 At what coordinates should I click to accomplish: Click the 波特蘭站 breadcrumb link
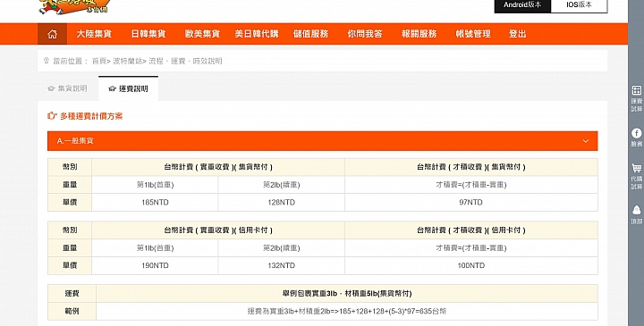click(127, 61)
